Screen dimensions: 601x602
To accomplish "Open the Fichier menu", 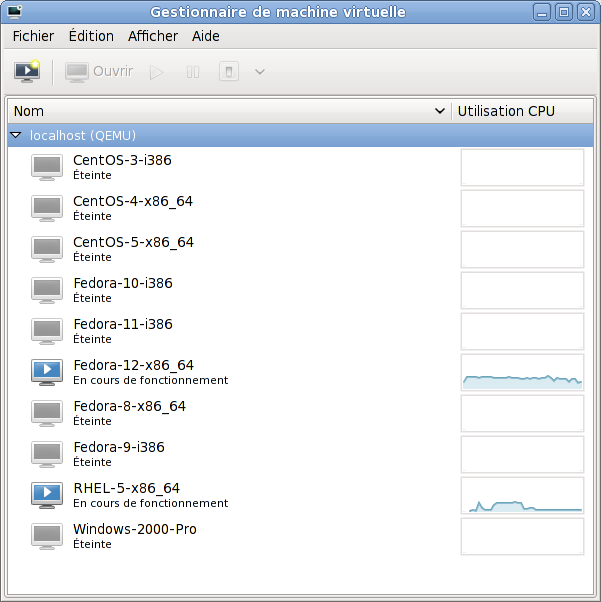I will coord(33,36).
